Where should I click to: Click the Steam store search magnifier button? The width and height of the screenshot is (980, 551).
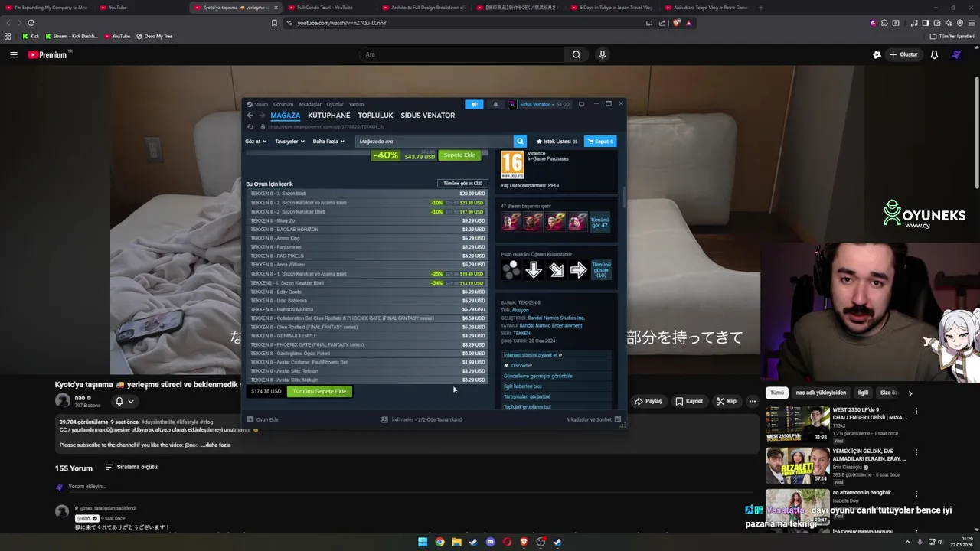click(x=520, y=141)
